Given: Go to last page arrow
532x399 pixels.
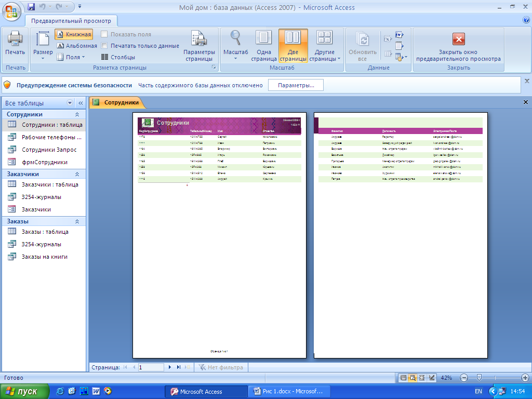Looking at the screenshot, I should (179, 367).
